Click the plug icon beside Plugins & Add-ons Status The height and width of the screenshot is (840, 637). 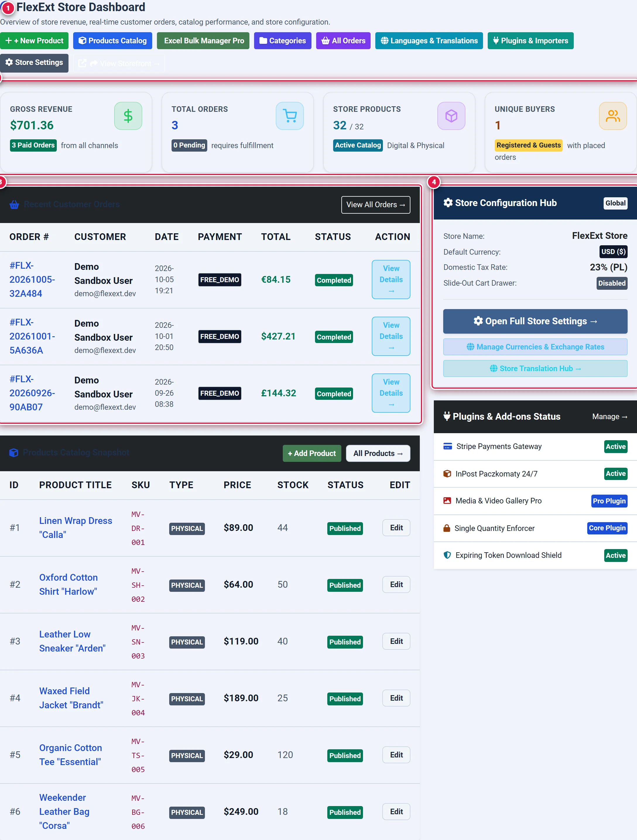(447, 416)
